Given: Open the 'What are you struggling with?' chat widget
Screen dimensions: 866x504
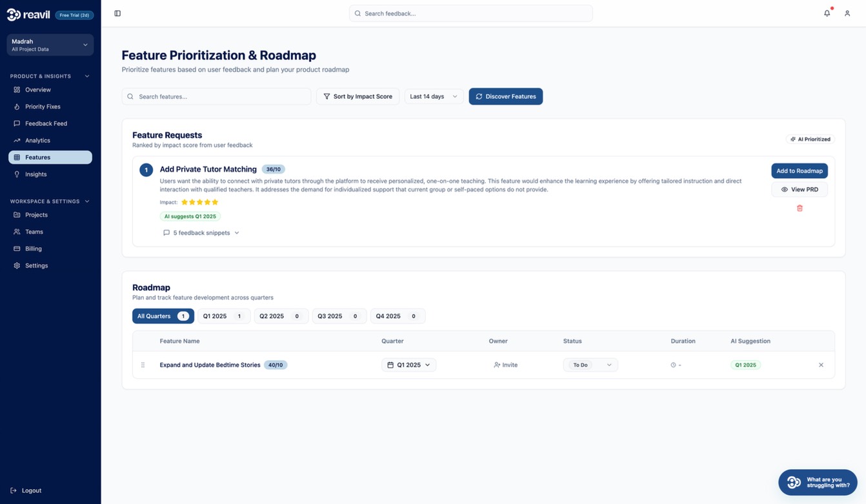Looking at the screenshot, I should click(818, 482).
